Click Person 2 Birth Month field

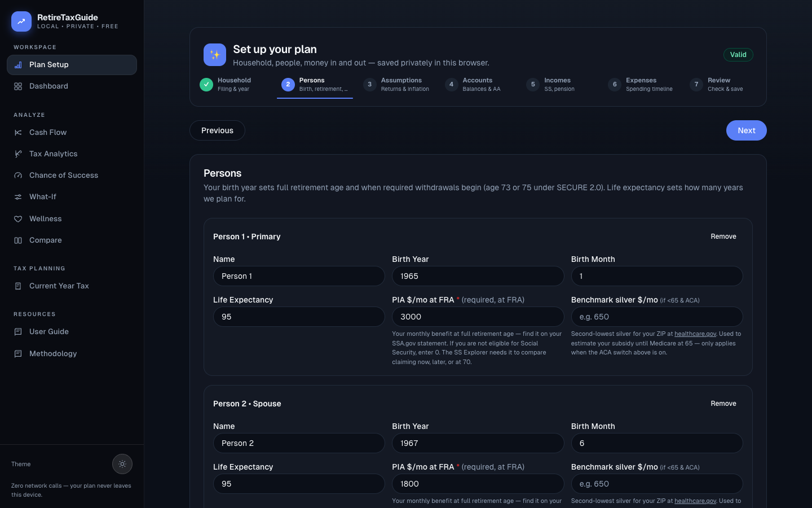[x=657, y=443]
